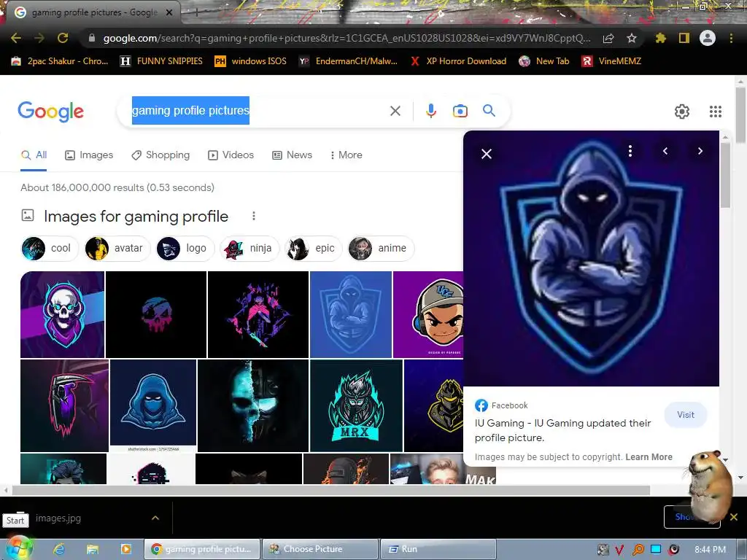Filter images by the logo chip

tap(185, 248)
